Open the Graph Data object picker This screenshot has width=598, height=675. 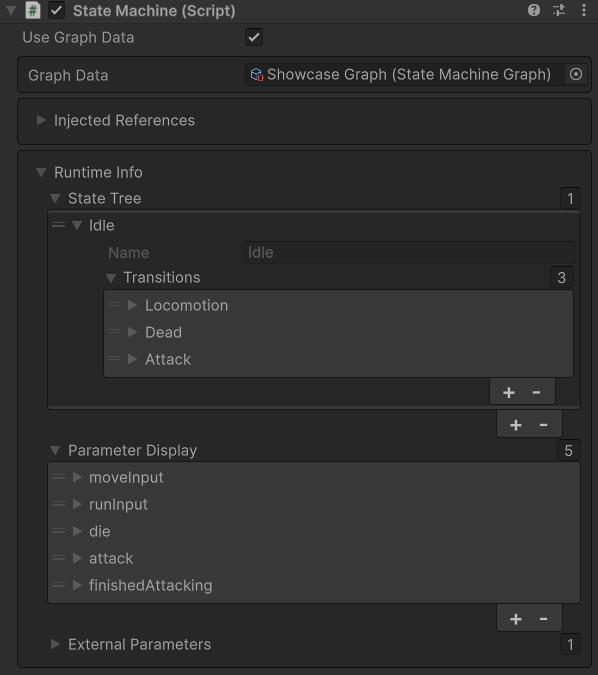(x=576, y=74)
